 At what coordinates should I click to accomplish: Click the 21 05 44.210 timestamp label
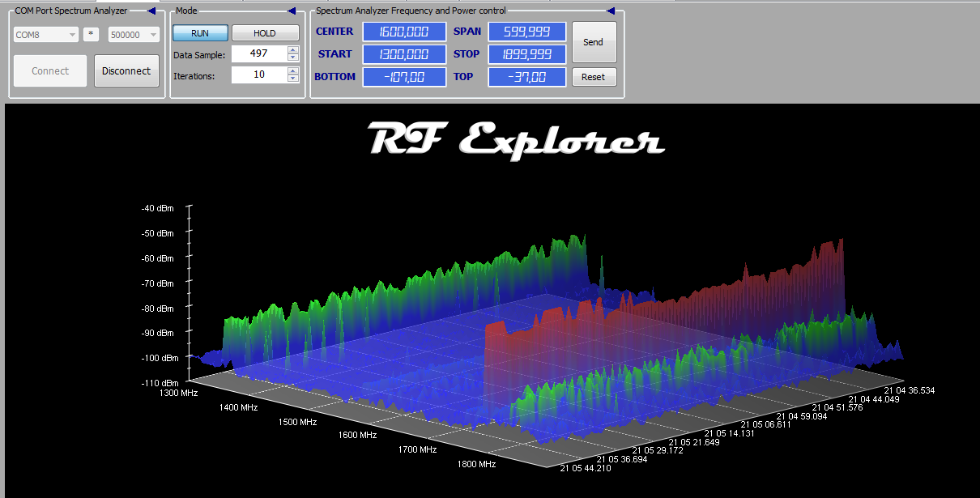(x=587, y=468)
